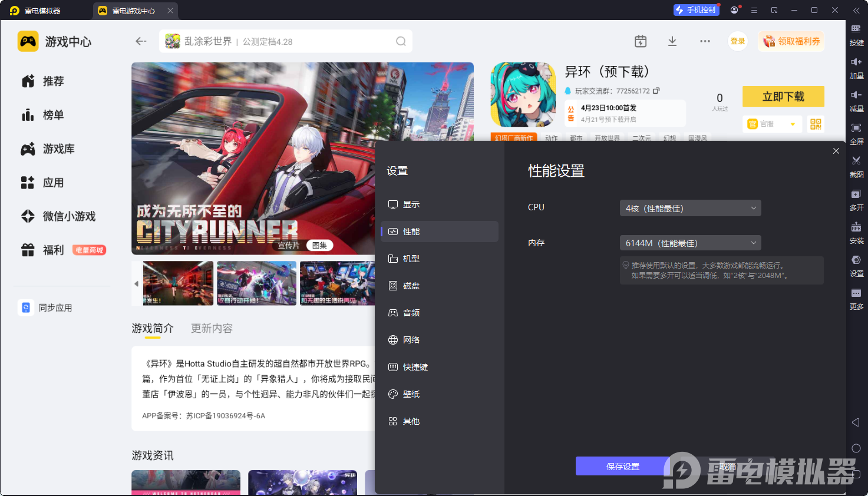Open 显示 settings section
Screen dimensions: 868x496
[x=440, y=204]
